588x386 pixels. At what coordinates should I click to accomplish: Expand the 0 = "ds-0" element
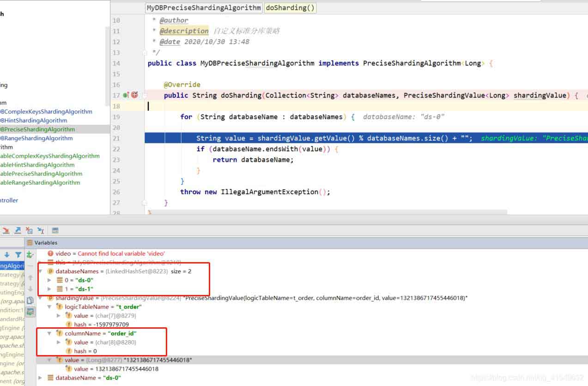click(x=50, y=280)
